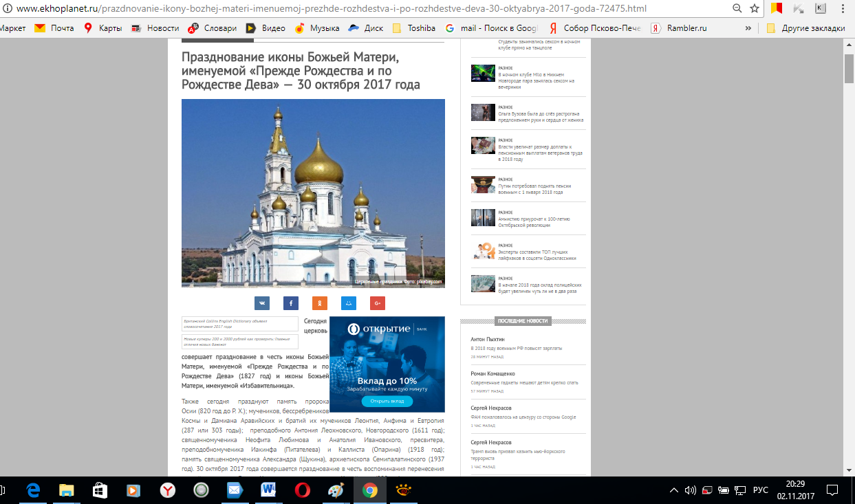Open the 'Почта' bookmark
Viewport: 855px width, 504px height.
pyautogui.click(x=54, y=28)
